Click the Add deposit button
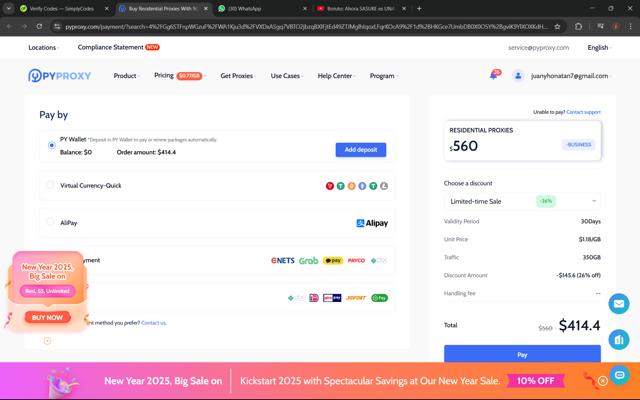 tap(361, 150)
